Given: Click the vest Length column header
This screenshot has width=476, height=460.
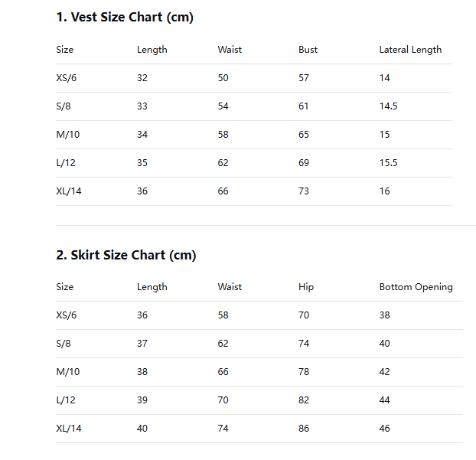Looking at the screenshot, I should [152, 50].
